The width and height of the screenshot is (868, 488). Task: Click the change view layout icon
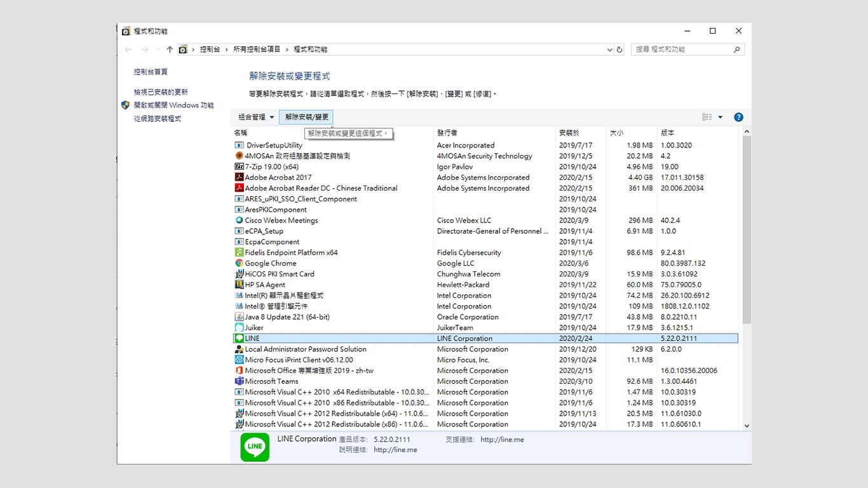point(707,117)
